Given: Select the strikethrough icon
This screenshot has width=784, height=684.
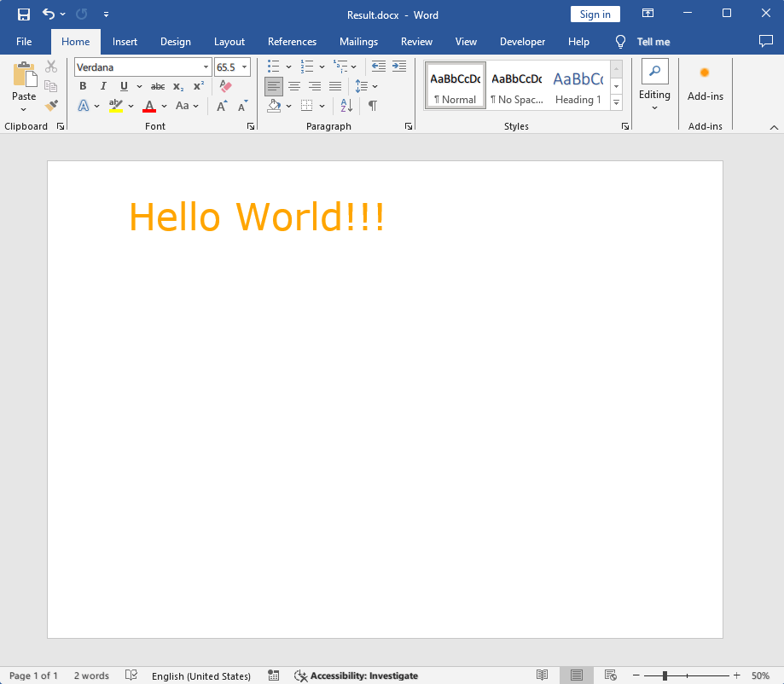Looking at the screenshot, I should click(x=157, y=86).
